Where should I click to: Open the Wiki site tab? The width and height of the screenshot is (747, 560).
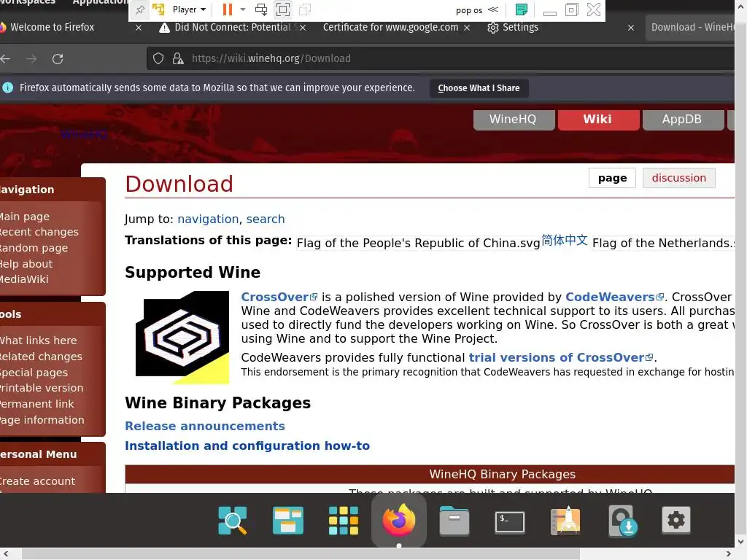click(598, 120)
